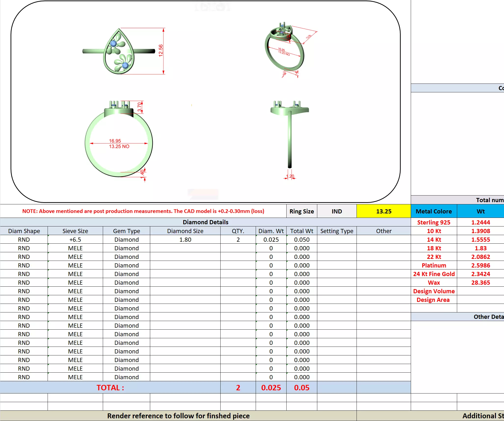Select the Ring Size label cell
504x421 pixels.
302,211
